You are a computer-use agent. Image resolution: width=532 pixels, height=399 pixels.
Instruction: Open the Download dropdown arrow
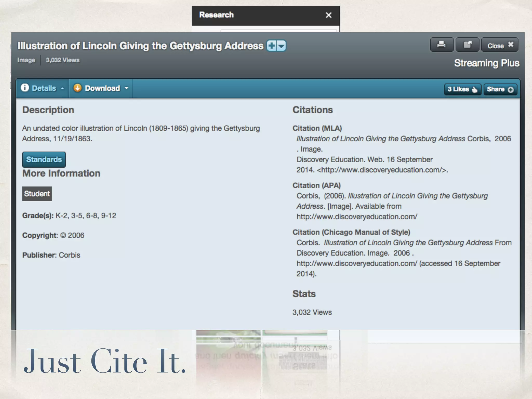tap(127, 88)
